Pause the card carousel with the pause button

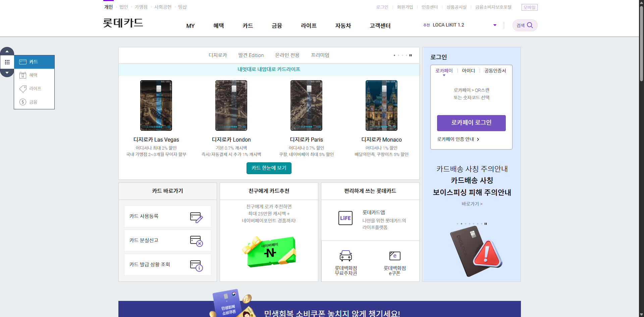(411, 55)
